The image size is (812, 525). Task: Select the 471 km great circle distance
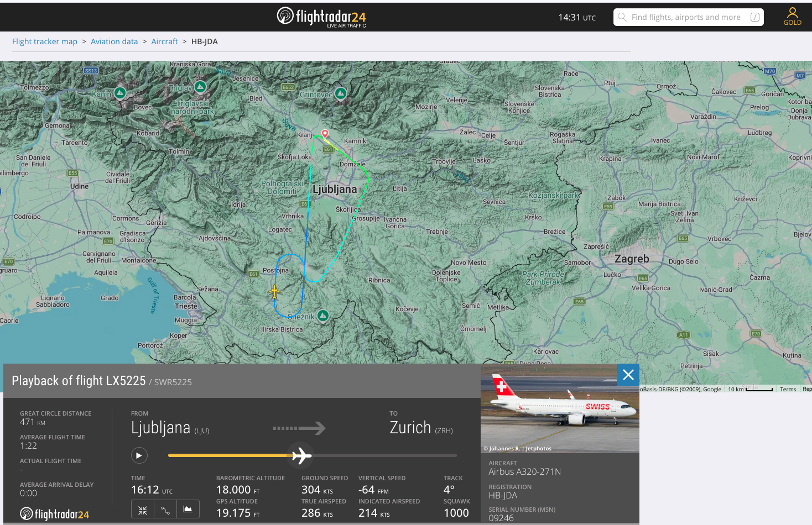[x=33, y=422]
